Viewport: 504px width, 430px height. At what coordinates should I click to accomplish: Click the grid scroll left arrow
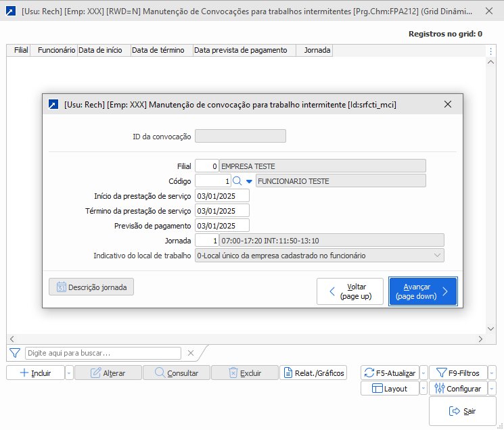12,339
